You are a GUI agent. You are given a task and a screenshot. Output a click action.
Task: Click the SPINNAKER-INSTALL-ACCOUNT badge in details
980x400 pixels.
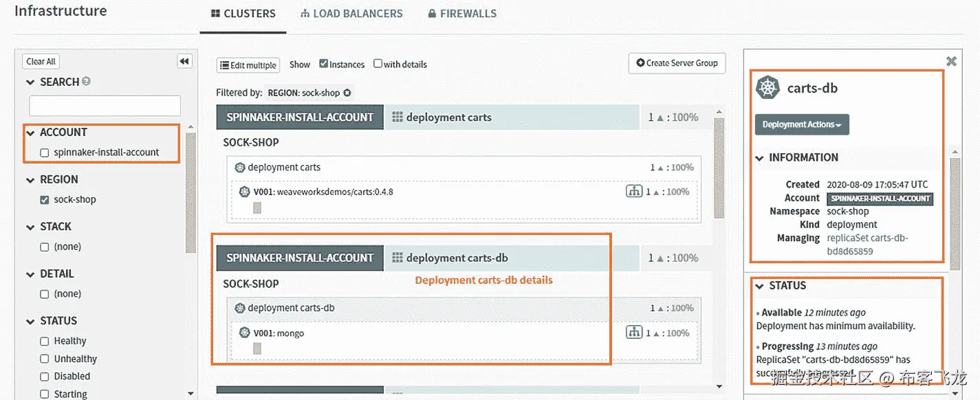pyautogui.click(x=880, y=199)
